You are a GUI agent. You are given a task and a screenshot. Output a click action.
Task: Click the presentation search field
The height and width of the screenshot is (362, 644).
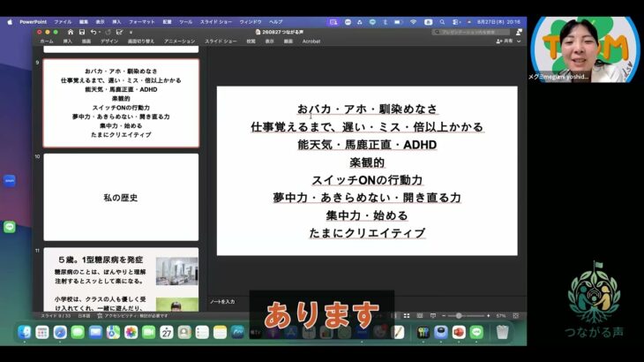pyautogui.click(x=471, y=32)
